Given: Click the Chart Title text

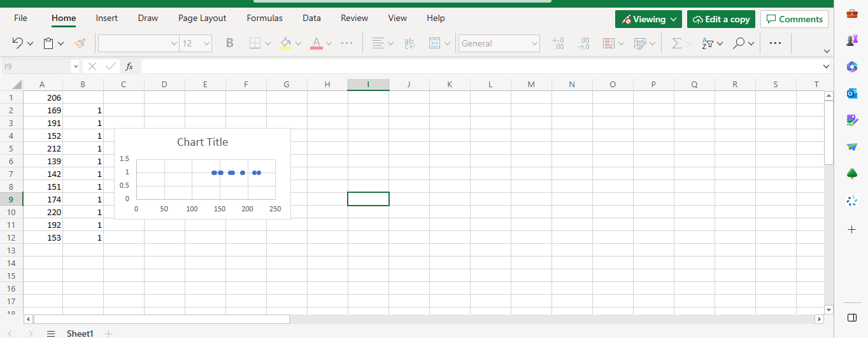Looking at the screenshot, I should click(x=203, y=142).
